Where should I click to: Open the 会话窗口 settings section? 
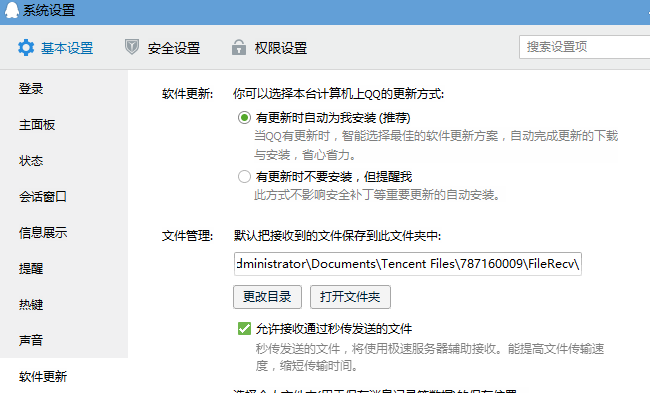(x=43, y=196)
